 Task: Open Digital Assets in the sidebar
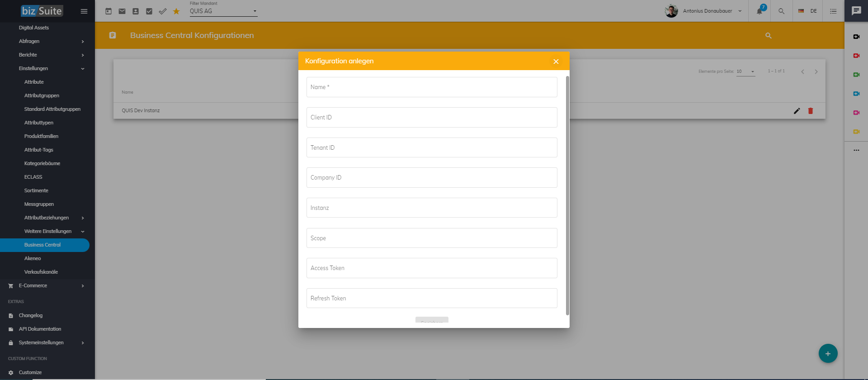pos(34,28)
